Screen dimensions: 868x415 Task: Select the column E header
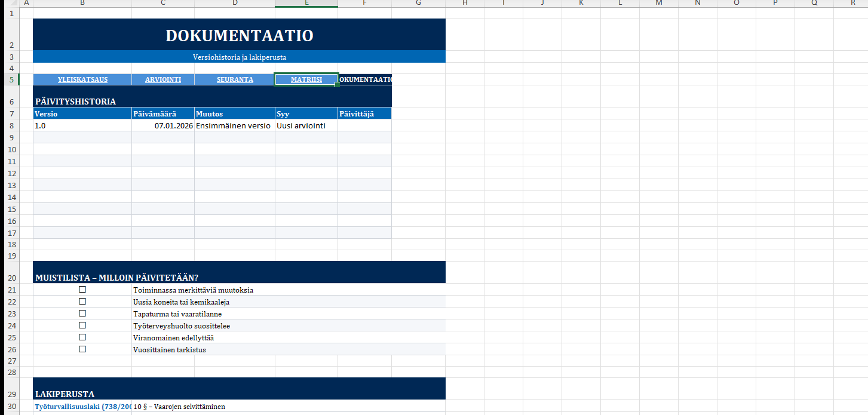coord(306,3)
